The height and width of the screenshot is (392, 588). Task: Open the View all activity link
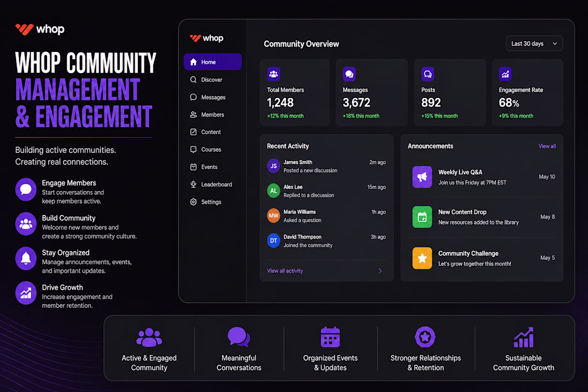point(285,271)
